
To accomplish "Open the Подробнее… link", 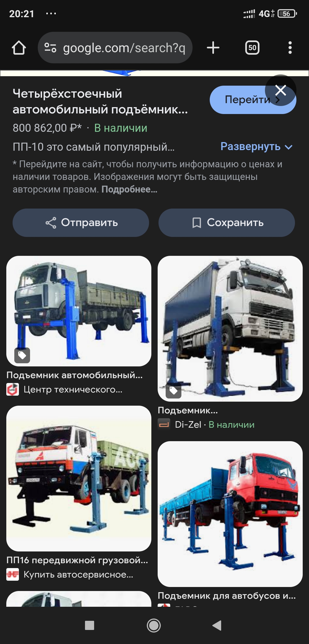I will click(129, 189).
